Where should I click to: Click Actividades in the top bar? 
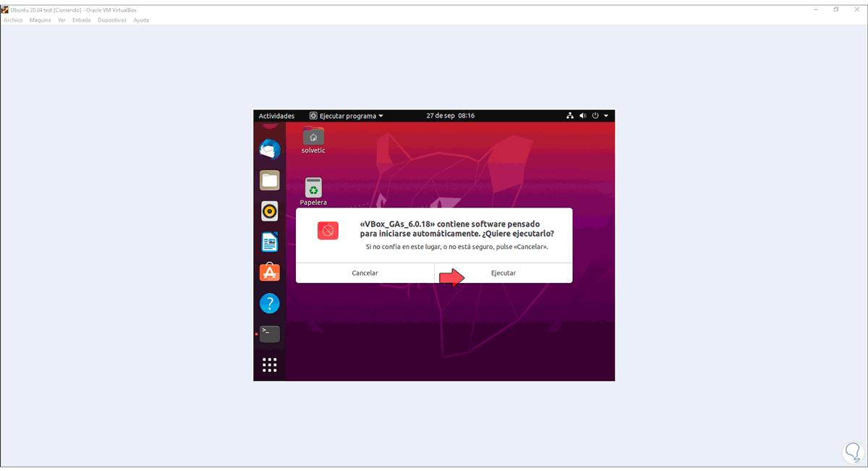(x=276, y=116)
